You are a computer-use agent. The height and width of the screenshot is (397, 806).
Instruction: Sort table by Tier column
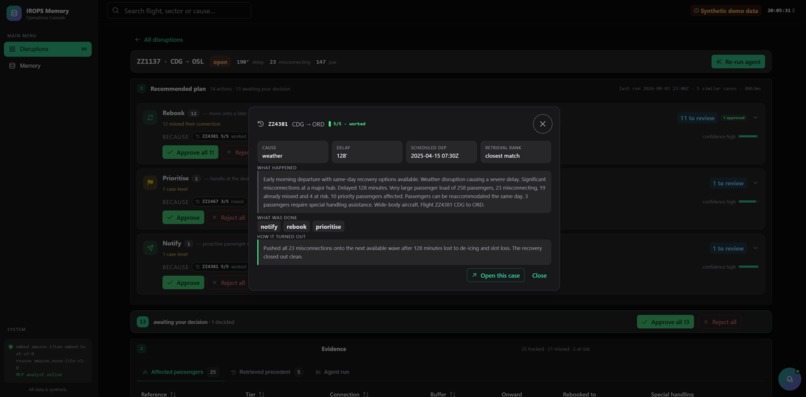255,394
